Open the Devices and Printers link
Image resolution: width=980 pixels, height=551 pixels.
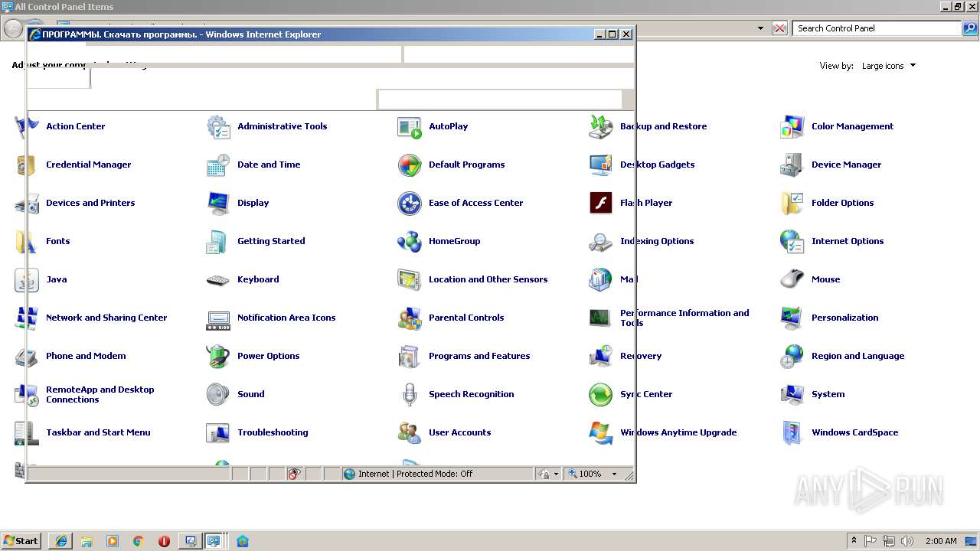(x=90, y=203)
